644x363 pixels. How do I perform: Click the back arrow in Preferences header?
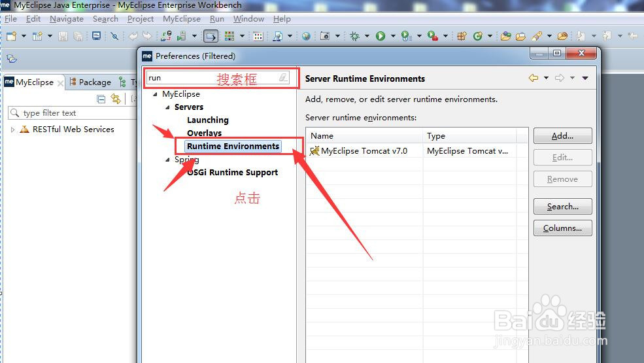coord(534,78)
